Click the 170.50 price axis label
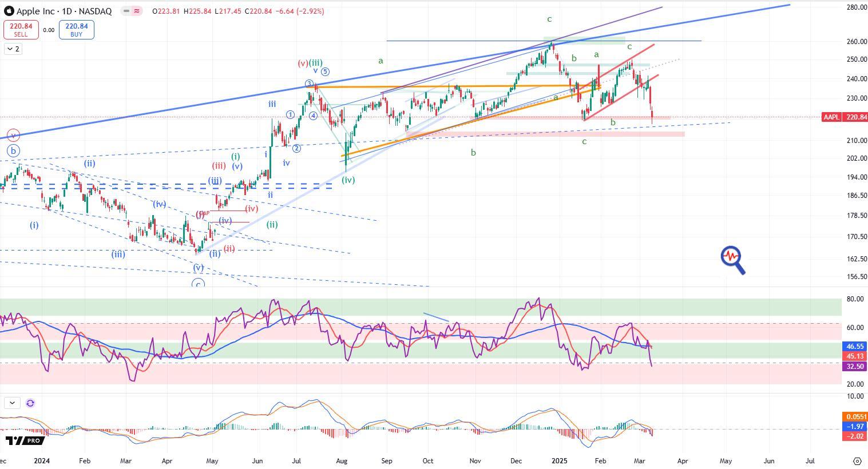 [857, 237]
